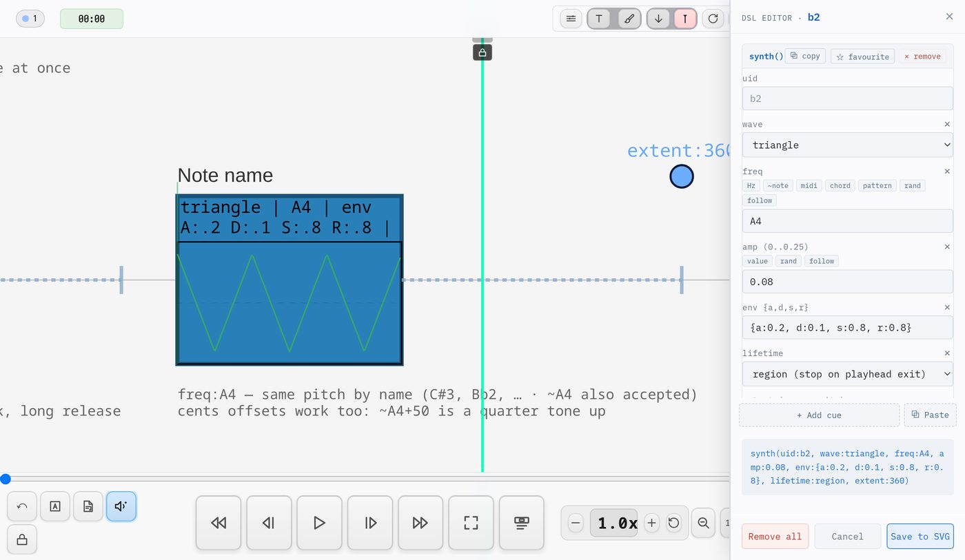Select the rand freq mode chip
This screenshot has width=965, height=560.
pyautogui.click(x=913, y=185)
